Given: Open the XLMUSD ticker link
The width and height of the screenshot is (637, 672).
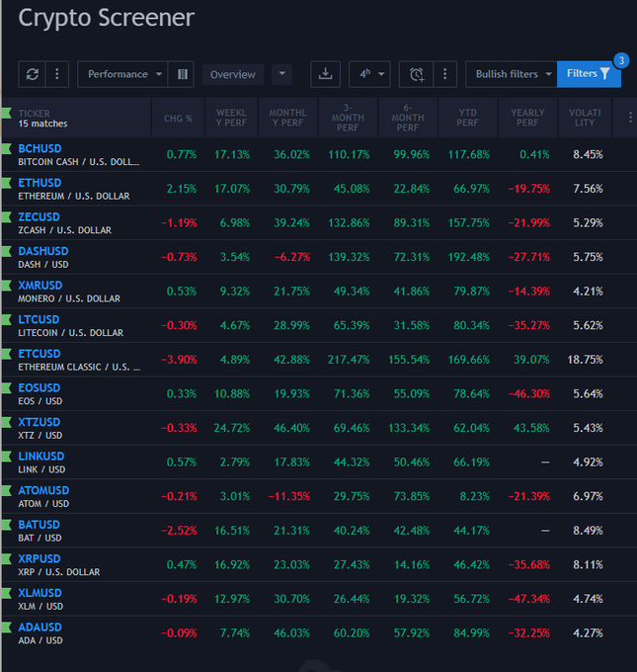Looking at the screenshot, I should [x=40, y=593].
